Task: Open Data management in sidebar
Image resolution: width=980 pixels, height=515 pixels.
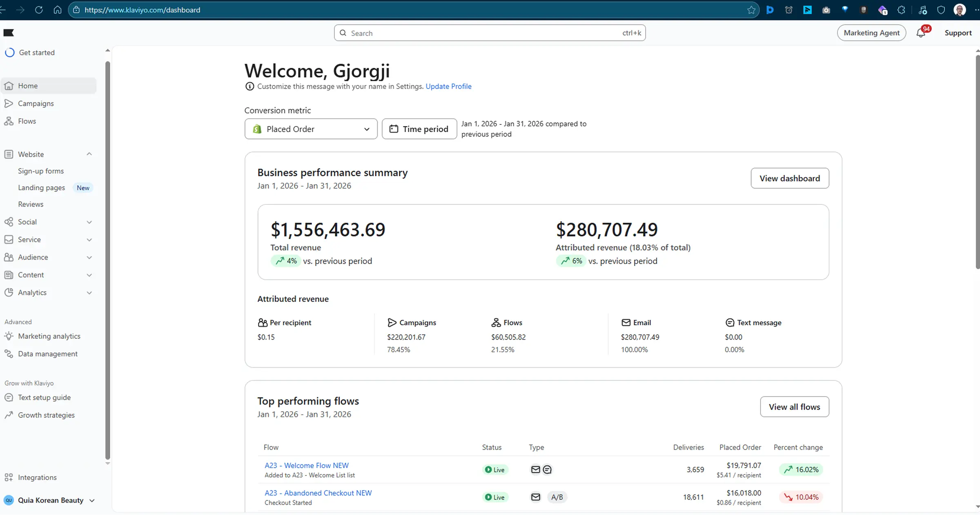Action: coord(49,354)
